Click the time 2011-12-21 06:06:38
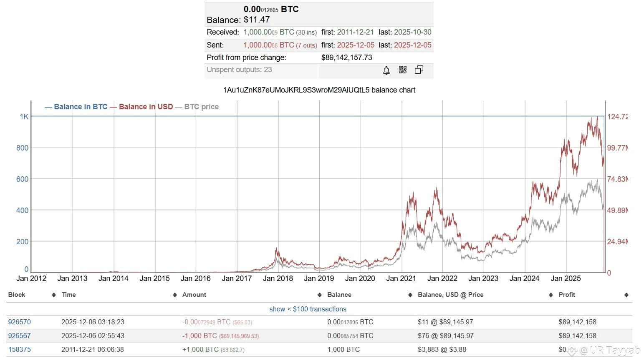The height and width of the screenshot is (361, 644). click(93, 349)
